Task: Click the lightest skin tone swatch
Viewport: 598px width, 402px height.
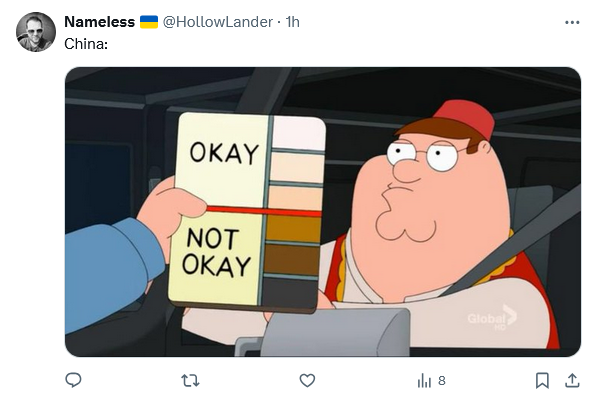Action: click(299, 133)
